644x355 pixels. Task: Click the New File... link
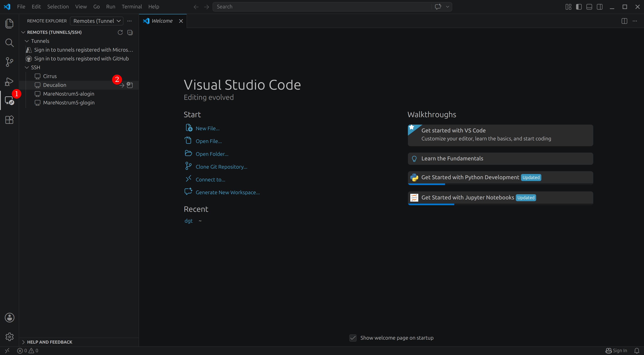coord(208,128)
